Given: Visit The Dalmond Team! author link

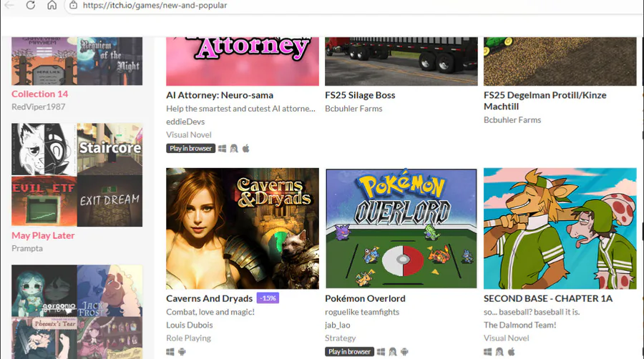Looking at the screenshot, I should click(519, 325).
